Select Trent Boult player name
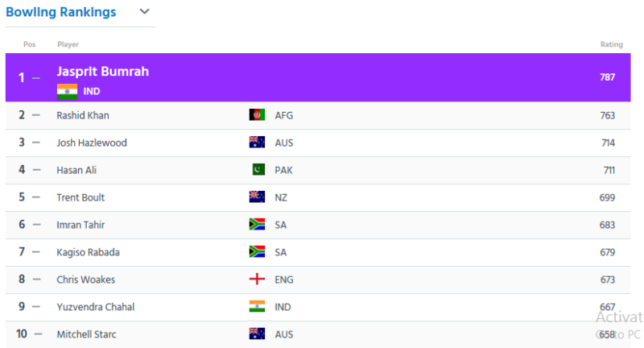644x348 pixels. pos(80,197)
